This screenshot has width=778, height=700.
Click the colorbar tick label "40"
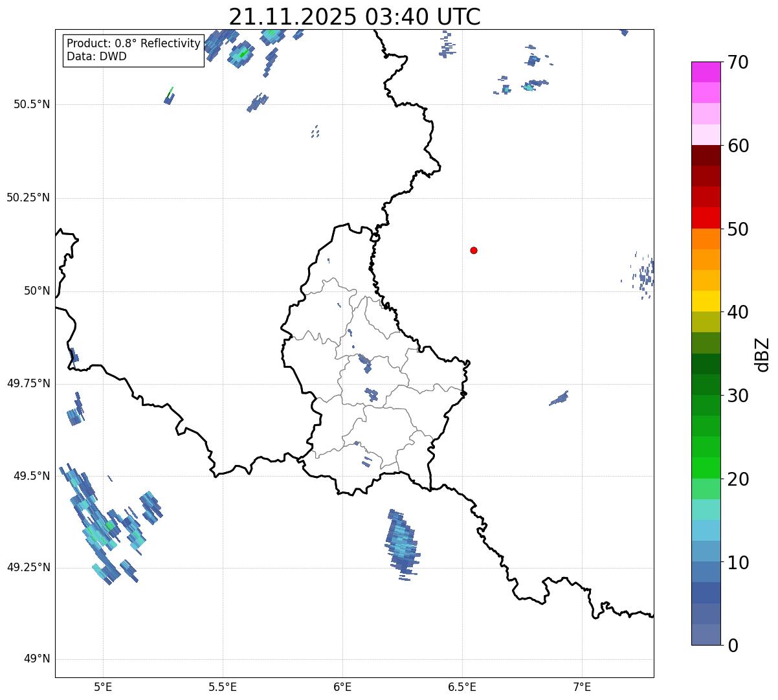(x=739, y=312)
